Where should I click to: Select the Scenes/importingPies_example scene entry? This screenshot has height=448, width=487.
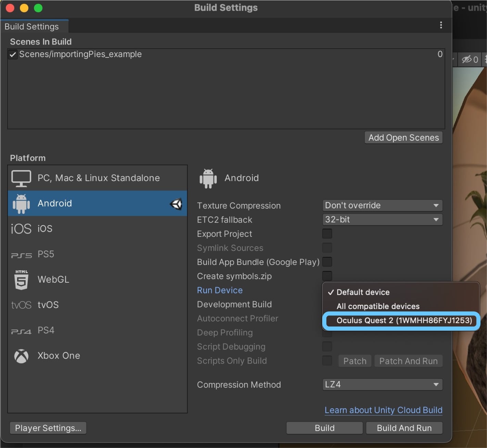pos(226,54)
